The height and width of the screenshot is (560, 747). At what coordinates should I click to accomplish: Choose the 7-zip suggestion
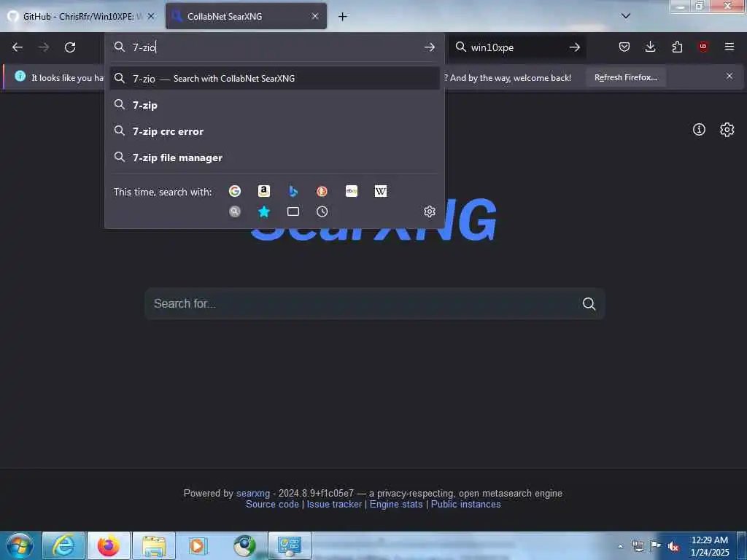274,105
